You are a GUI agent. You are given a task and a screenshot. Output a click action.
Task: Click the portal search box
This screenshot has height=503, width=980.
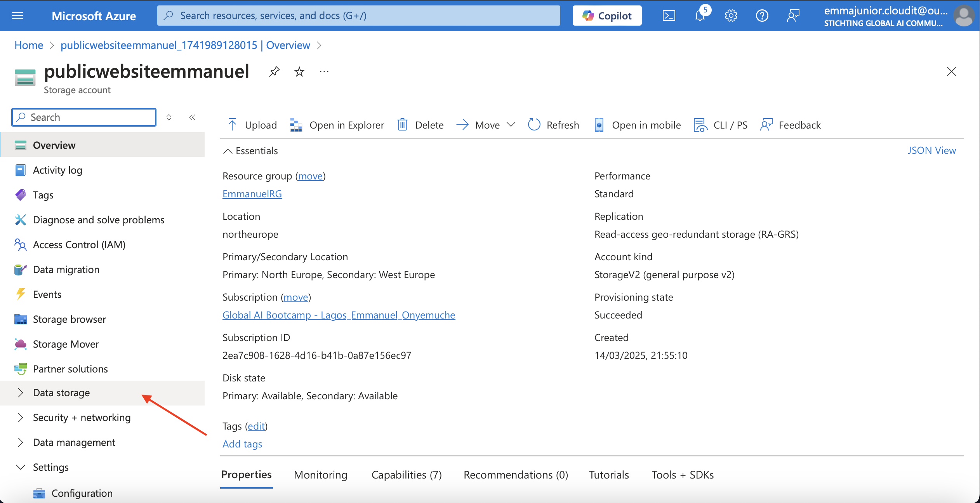tap(358, 16)
